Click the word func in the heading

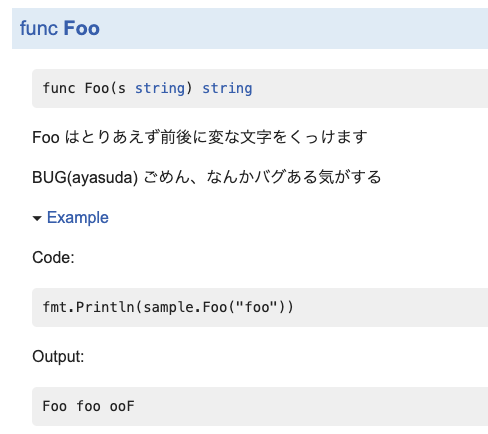[x=39, y=28]
